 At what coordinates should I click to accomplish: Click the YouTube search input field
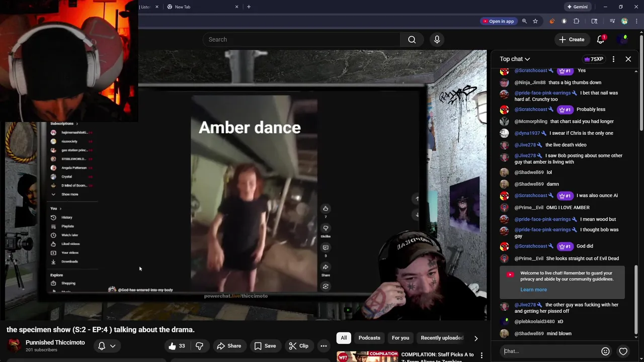302,39
